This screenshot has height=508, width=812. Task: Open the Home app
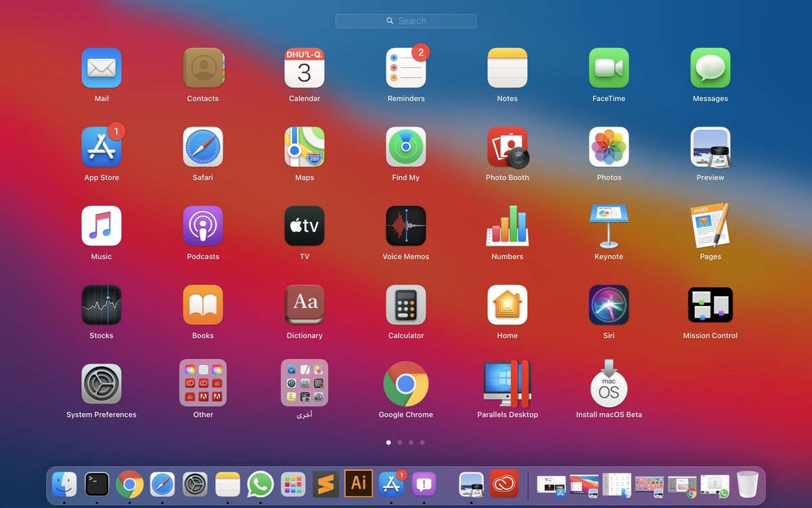(507, 305)
